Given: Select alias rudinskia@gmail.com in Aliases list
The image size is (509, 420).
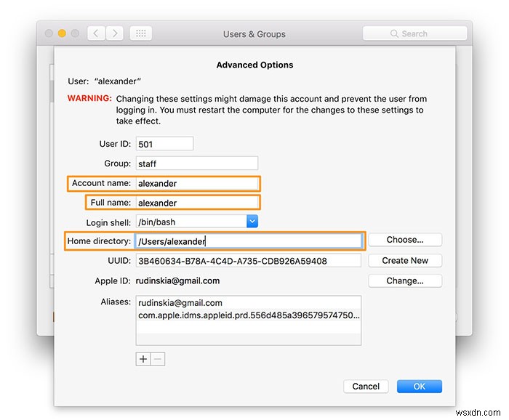Looking at the screenshot, I should (249, 303).
